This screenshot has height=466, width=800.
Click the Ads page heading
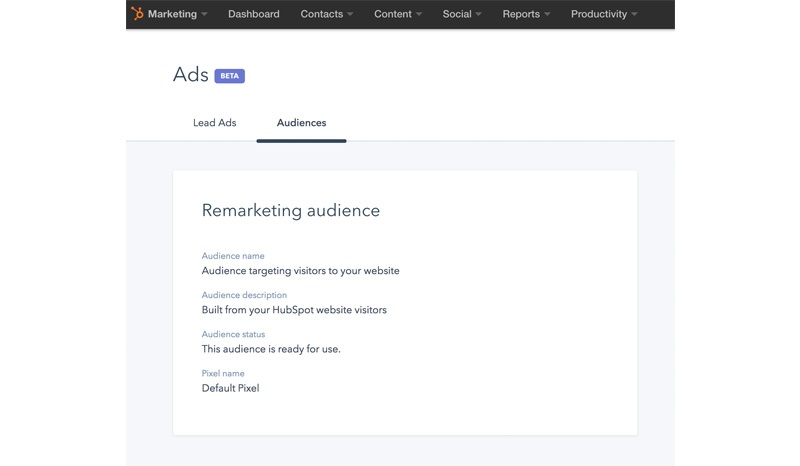pos(191,75)
